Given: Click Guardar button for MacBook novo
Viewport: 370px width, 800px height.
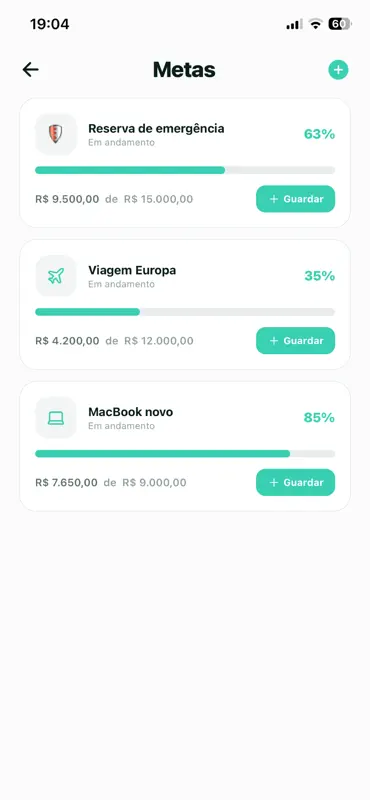Looking at the screenshot, I should pos(295,483).
